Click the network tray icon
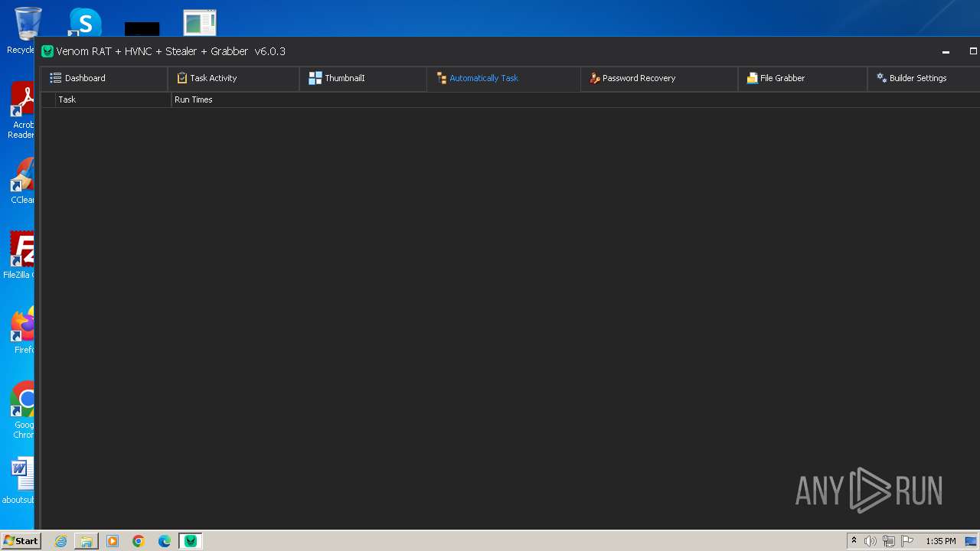 [x=889, y=541]
